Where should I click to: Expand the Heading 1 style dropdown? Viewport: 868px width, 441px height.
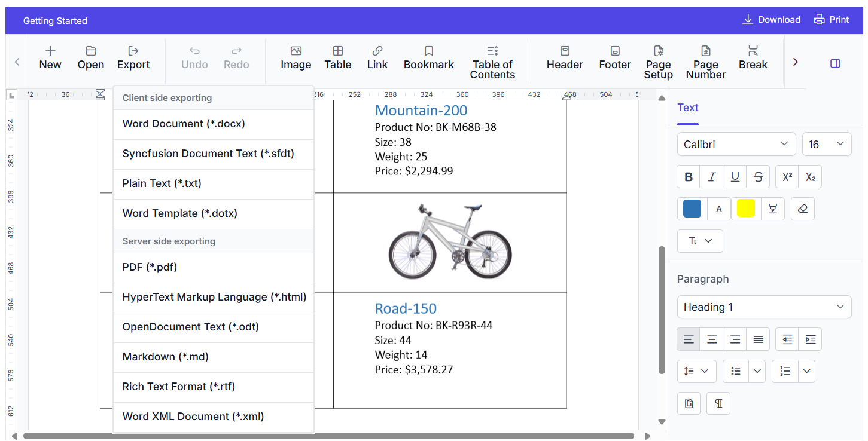(764, 307)
